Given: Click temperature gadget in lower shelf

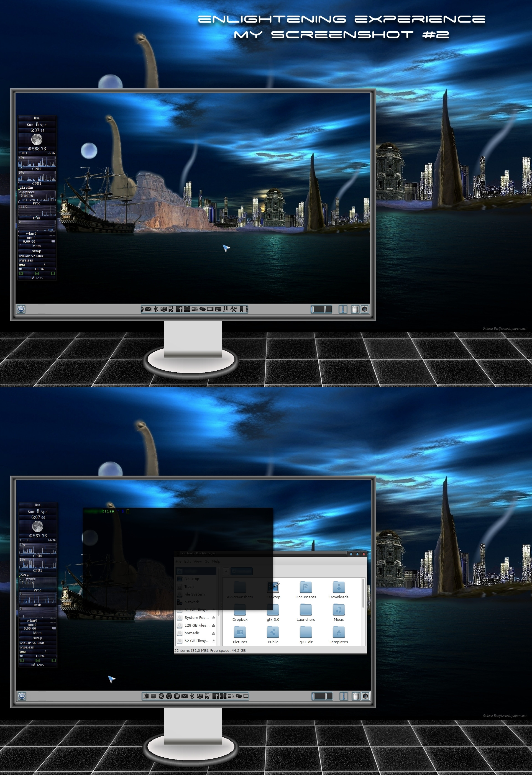Looking at the screenshot, I should 344,696.
